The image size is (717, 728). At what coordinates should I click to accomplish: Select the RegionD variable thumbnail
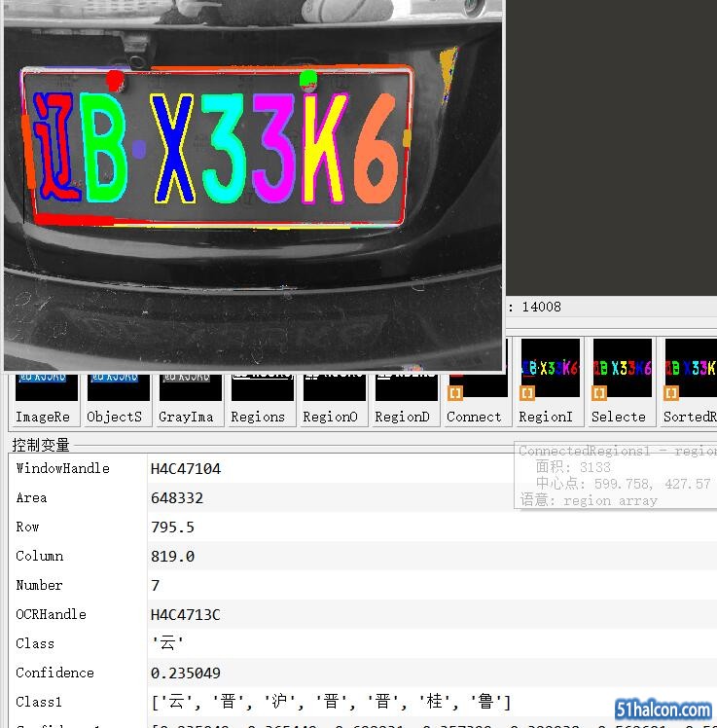(406, 387)
